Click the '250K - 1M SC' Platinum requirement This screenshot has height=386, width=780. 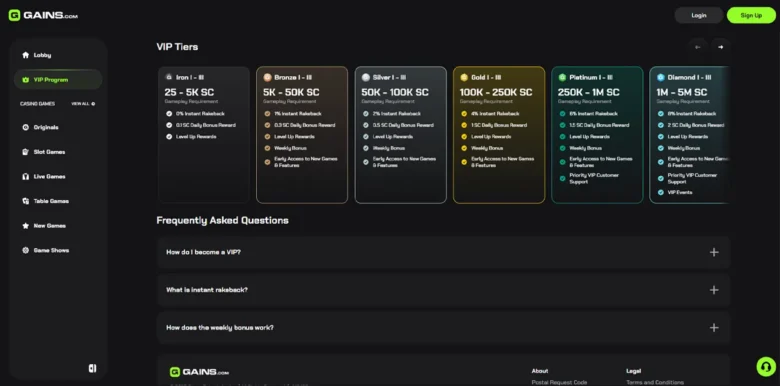[x=588, y=93]
